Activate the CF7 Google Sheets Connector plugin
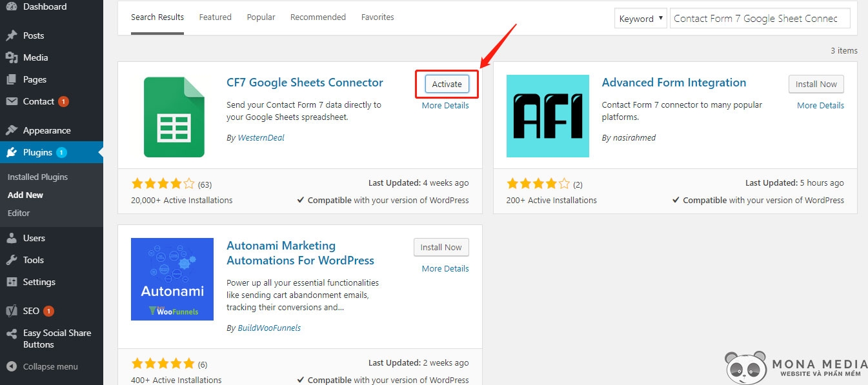This screenshot has height=385, width=868. [447, 84]
